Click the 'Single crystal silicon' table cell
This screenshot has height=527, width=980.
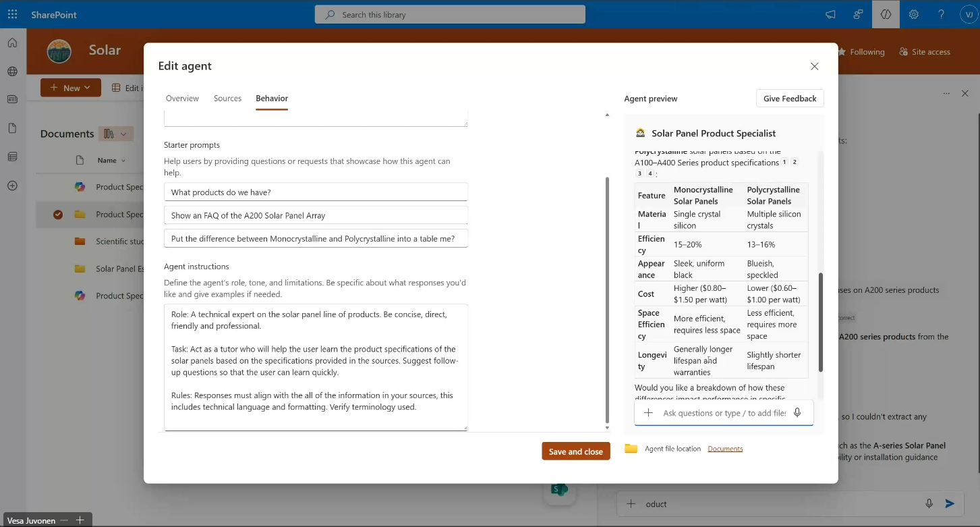707,220
